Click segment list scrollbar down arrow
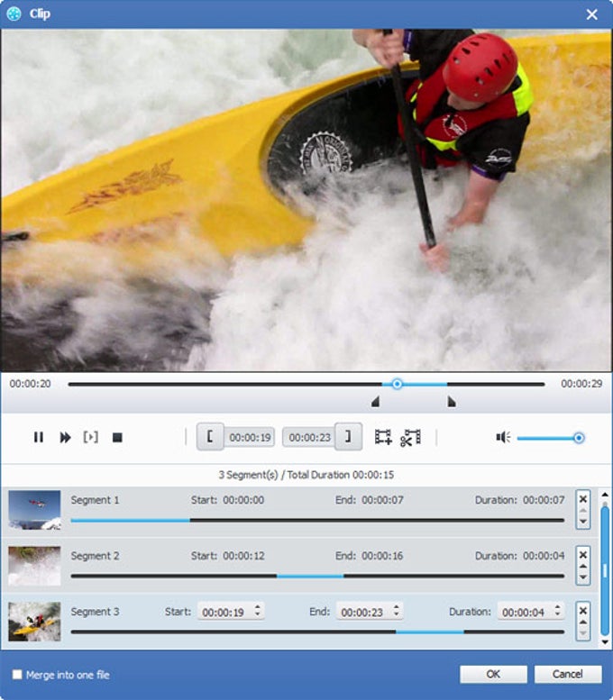Screen dimensions: 613x700 click(605, 642)
